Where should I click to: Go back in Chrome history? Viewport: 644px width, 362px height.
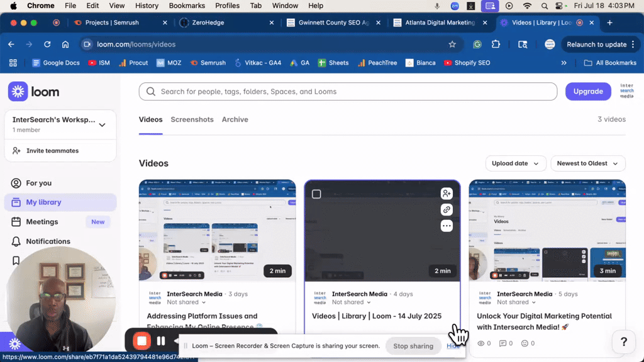11,45
